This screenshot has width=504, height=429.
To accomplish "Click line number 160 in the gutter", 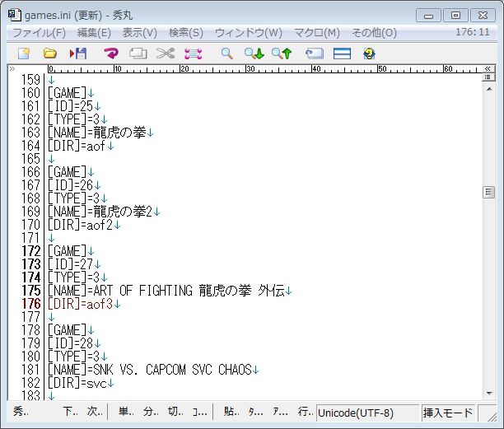I will [30, 93].
